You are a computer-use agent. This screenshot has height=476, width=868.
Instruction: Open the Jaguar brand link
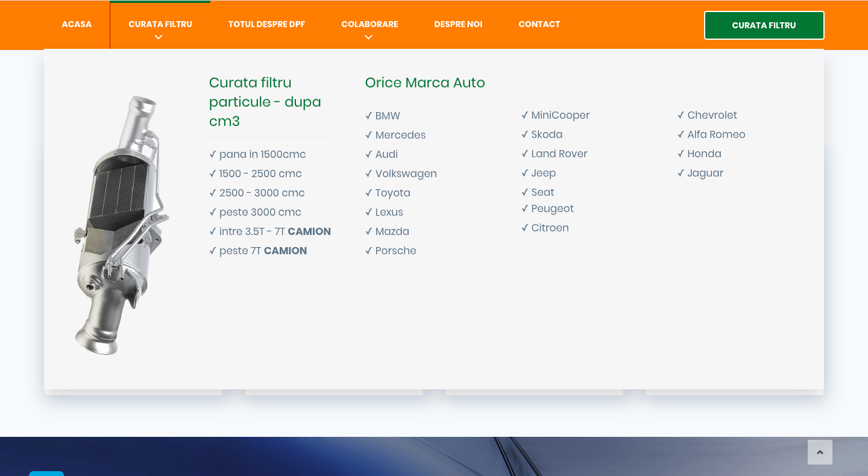tap(700, 173)
